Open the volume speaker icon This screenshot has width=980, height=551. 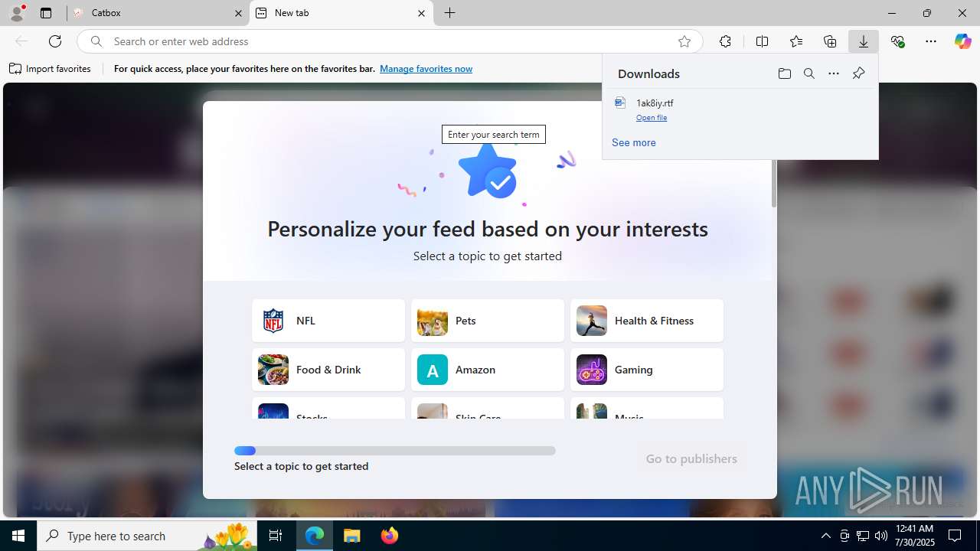(881, 536)
